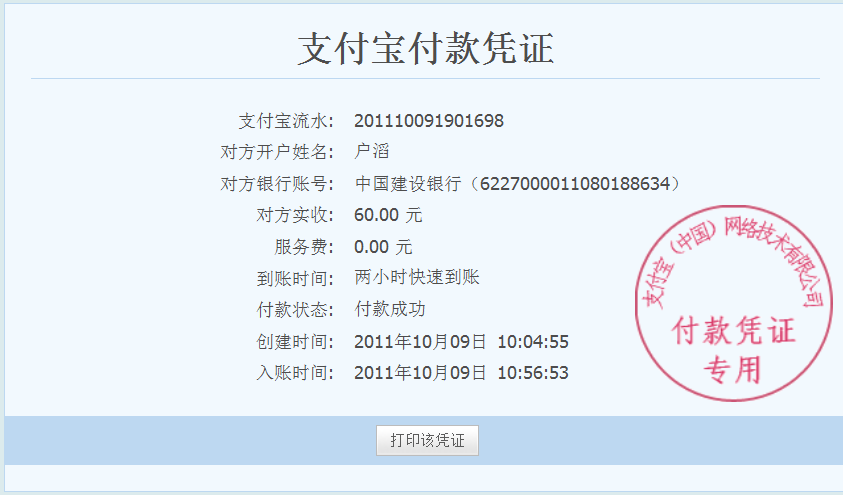Viewport: 843px width, 495px height.
Task: Select the transaction number 201110091901698
Action: coord(429,121)
